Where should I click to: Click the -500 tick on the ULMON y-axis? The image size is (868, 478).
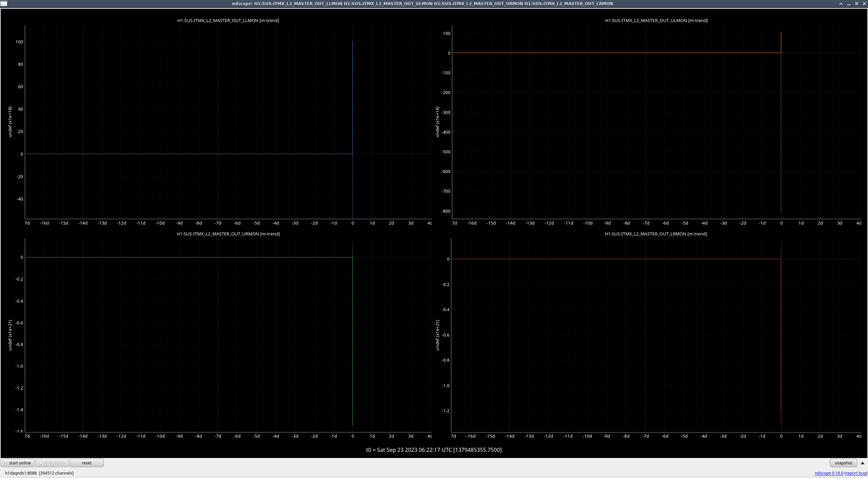tap(446, 152)
